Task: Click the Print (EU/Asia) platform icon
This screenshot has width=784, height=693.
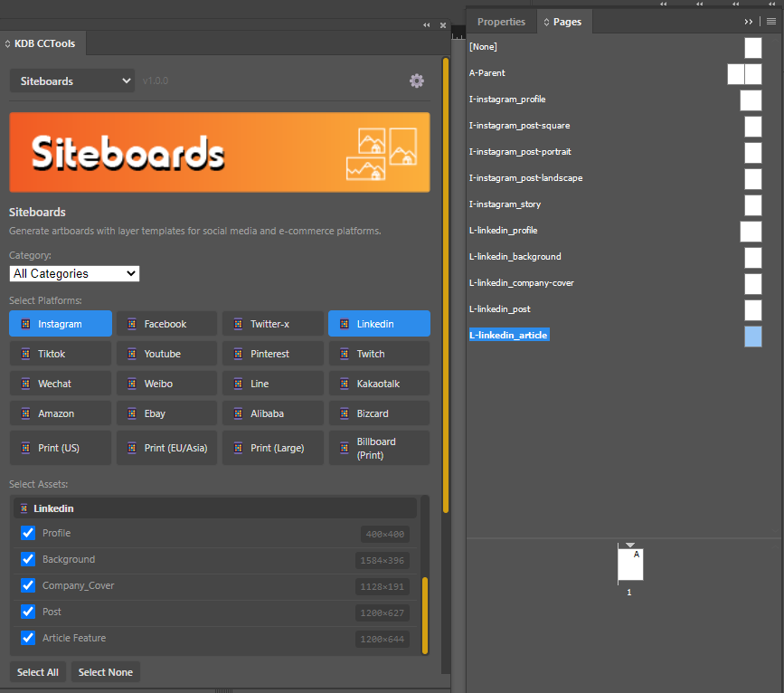Action: coord(132,448)
